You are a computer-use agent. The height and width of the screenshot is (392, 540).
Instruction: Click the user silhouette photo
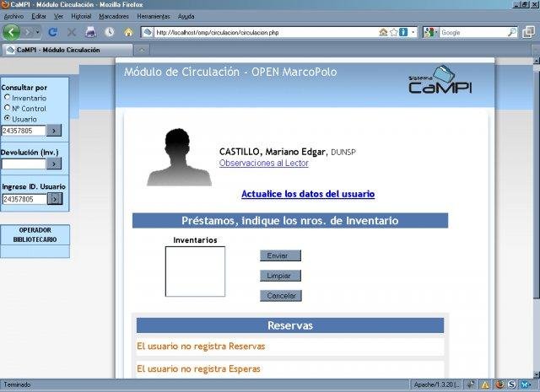(179, 158)
